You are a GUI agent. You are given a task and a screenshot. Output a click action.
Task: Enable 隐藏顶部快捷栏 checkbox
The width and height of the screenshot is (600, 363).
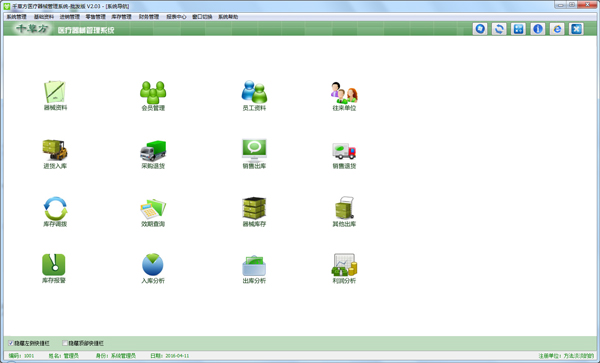click(65, 343)
